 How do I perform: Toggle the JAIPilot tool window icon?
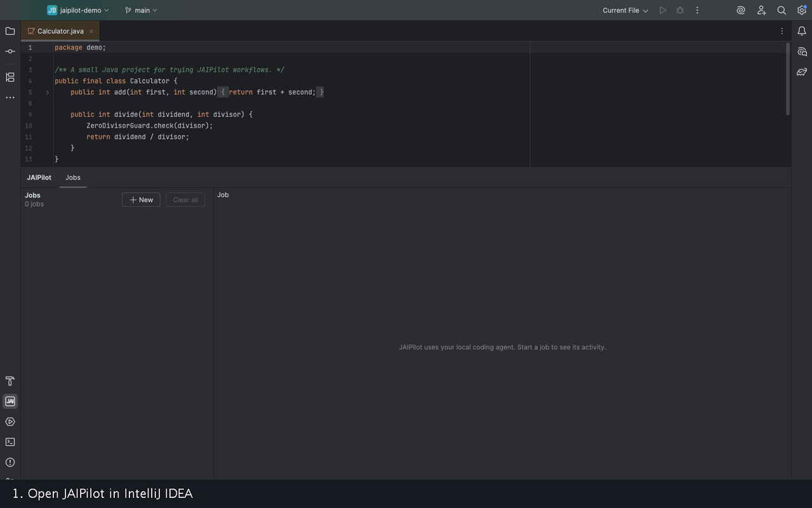[x=10, y=401]
